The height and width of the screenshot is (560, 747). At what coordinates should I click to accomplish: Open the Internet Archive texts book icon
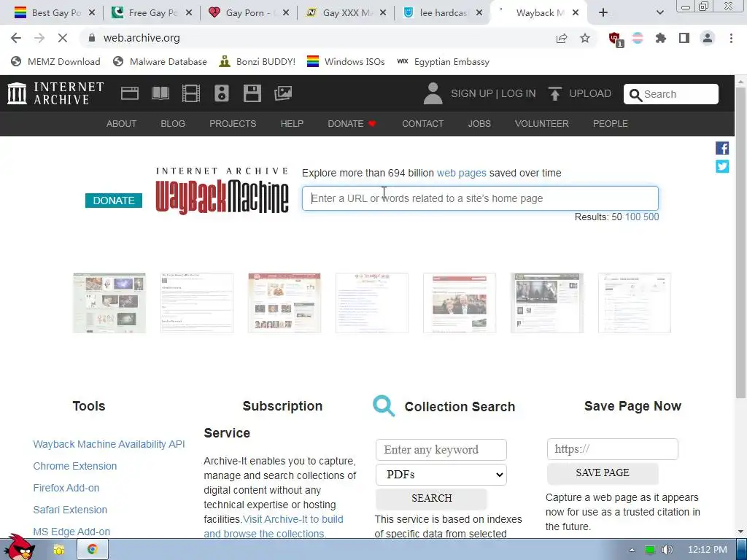click(x=160, y=93)
